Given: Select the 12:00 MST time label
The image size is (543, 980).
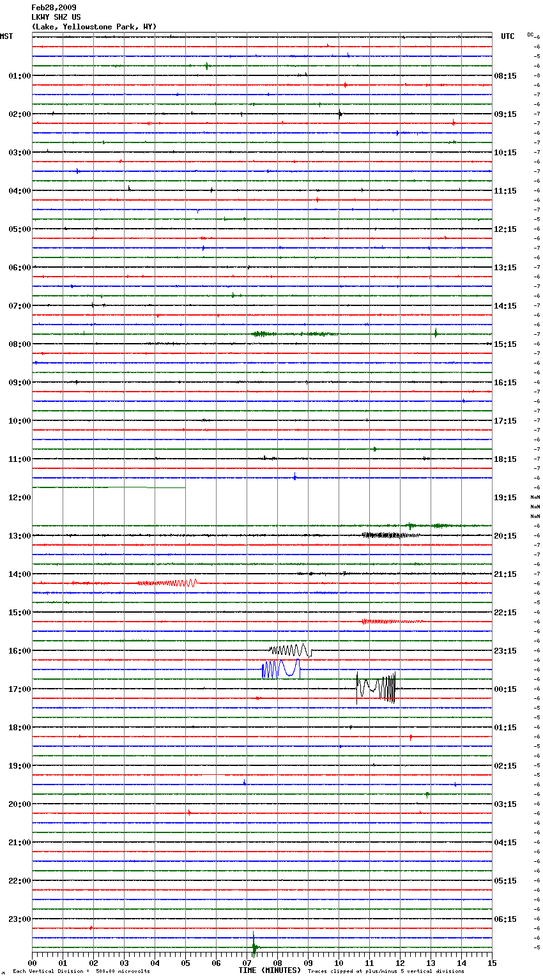Looking at the screenshot, I should coord(19,498).
